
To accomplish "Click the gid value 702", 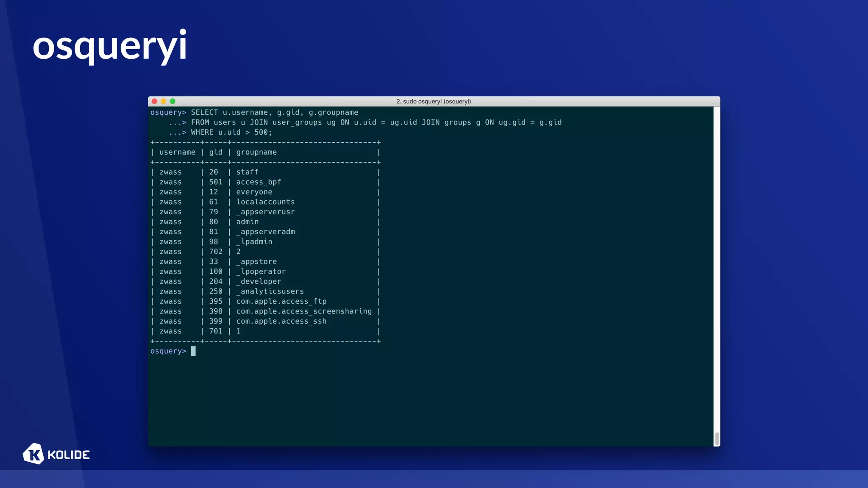I will click(x=215, y=252).
